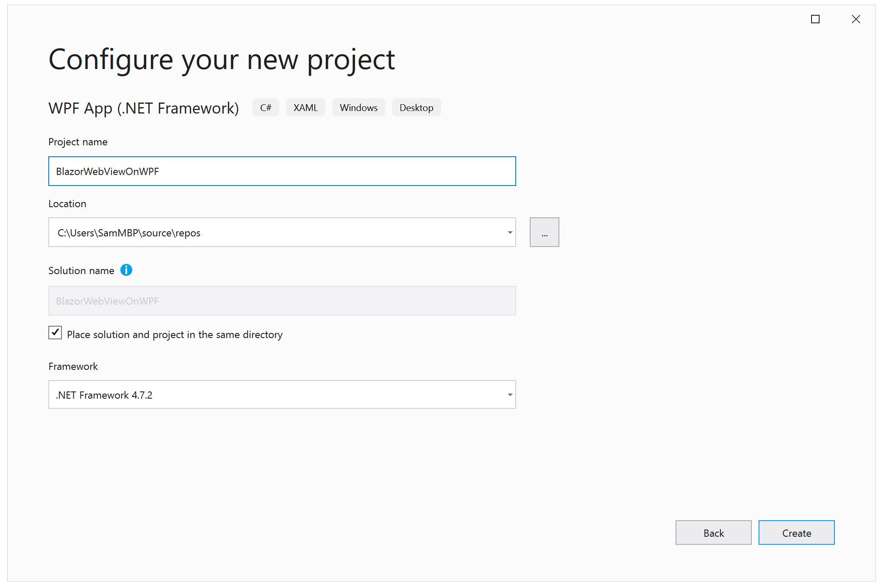Select the .NET Framework 4.7.2 combo box
This screenshot has height=588, width=884.
[282, 394]
